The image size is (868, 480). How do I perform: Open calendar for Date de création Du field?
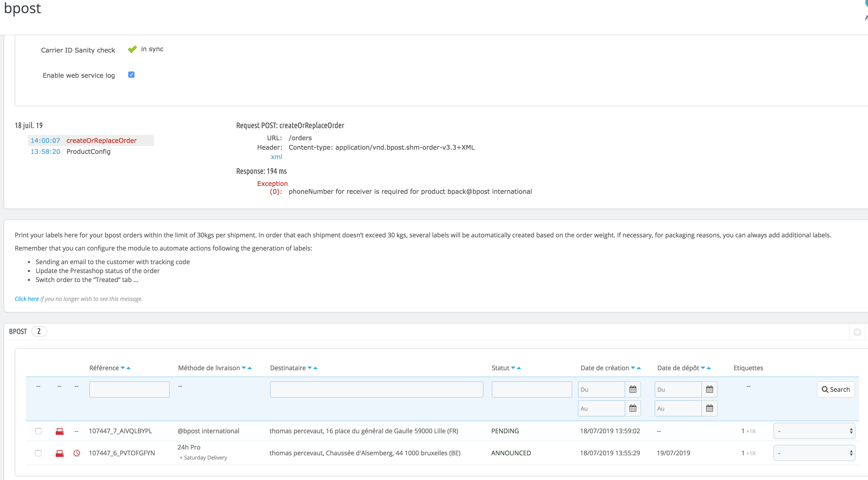tap(632, 389)
